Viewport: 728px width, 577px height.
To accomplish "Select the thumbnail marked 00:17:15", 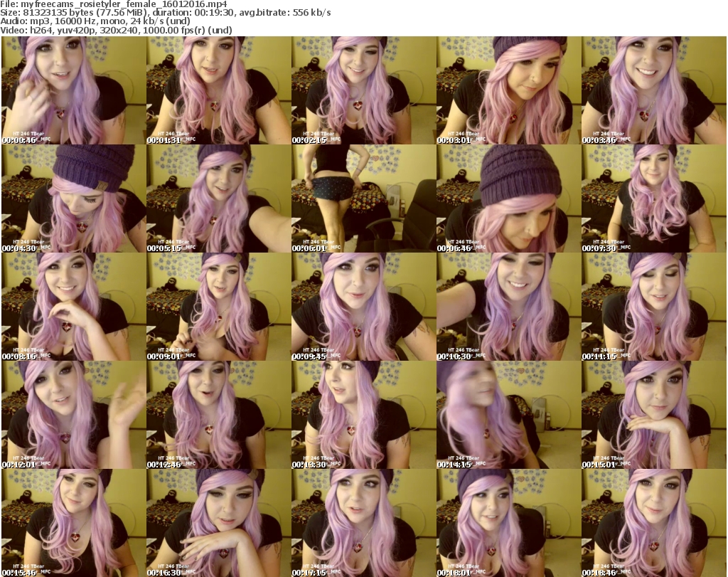I will pos(364,523).
